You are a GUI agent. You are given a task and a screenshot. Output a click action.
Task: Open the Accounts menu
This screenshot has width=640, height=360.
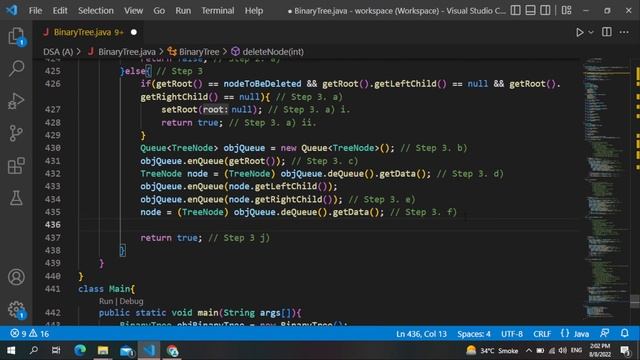click(16, 277)
